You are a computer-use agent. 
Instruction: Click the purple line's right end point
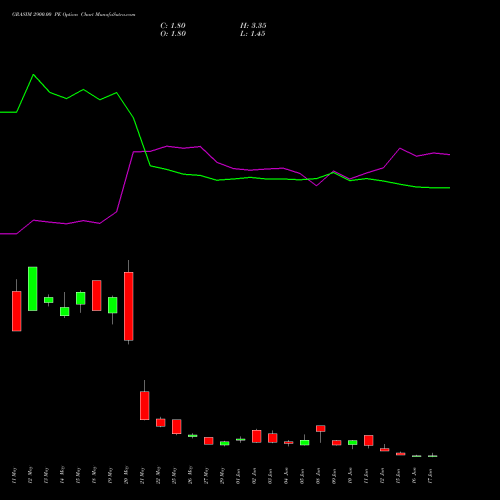(x=450, y=155)
